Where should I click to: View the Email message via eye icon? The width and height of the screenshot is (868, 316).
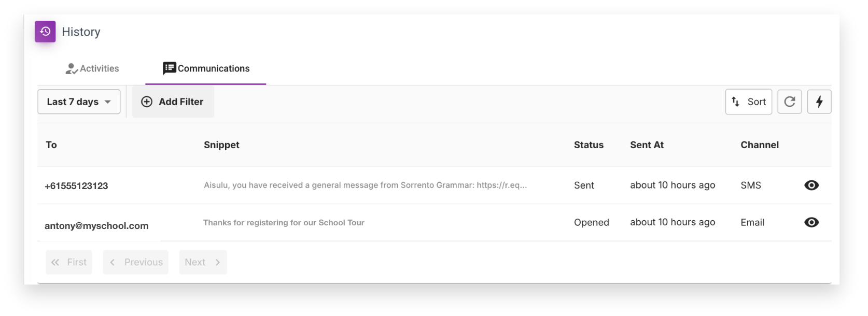pos(811,222)
